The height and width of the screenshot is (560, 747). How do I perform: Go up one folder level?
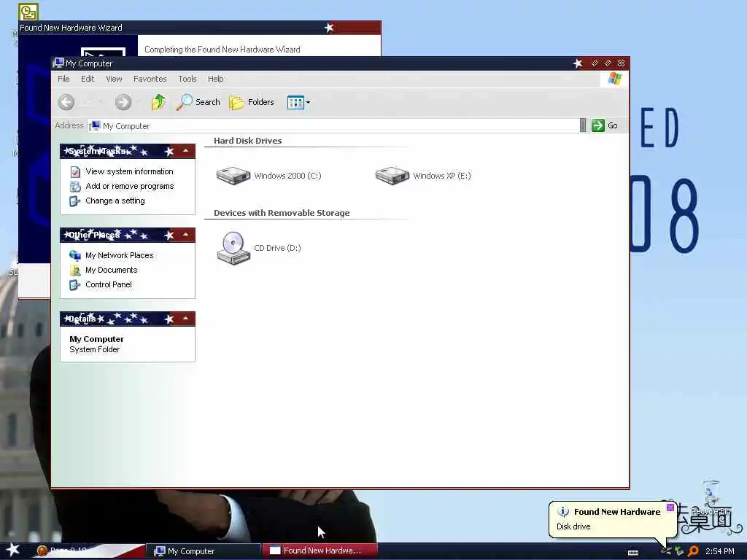coord(158,102)
